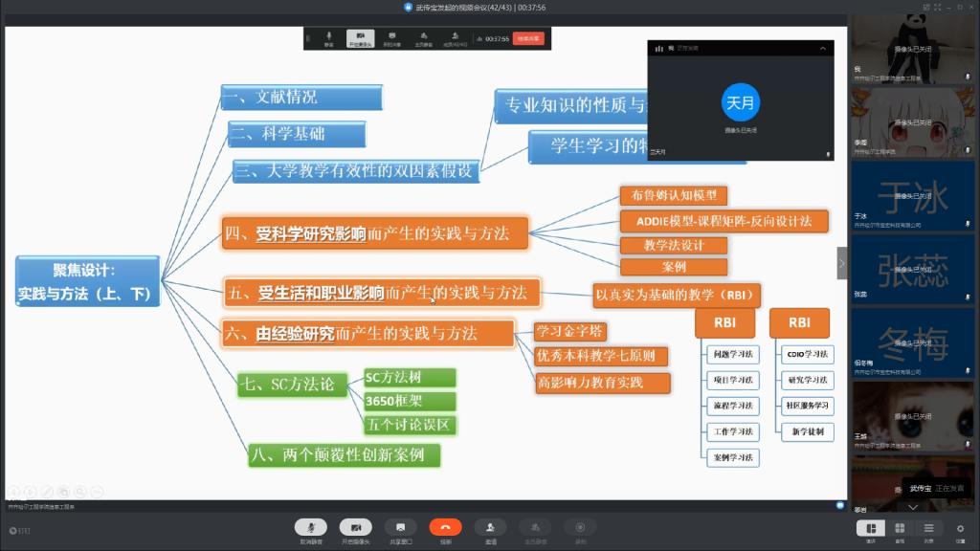The height and width of the screenshot is (551, 980).
Task: Open participant list in top floating toolbar
Action: [x=455, y=38]
